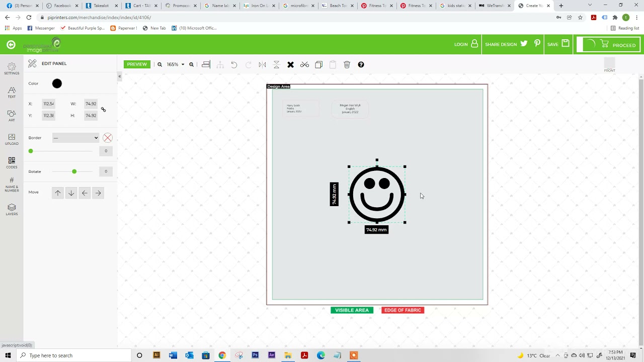Switch to the Beach Towel browser tab
The width and height of the screenshot is (644, 362).
point(338,6)
